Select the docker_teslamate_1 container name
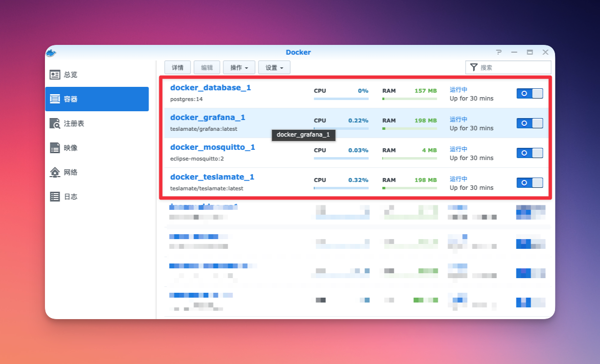600x364 pixels. tap(212, 177)
